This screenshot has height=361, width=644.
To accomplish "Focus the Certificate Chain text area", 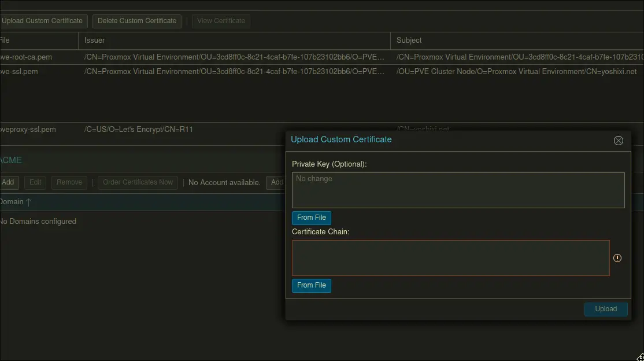I will [x=450, y=258].
